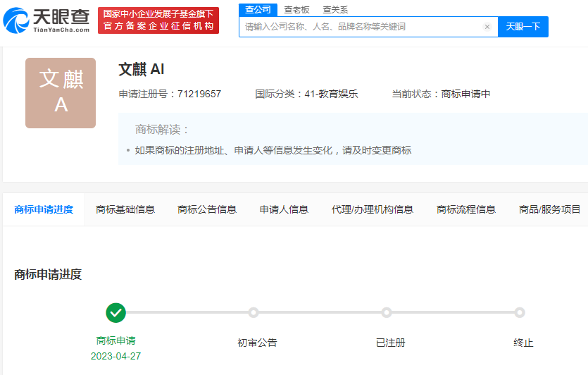Click the 初审公告 step label
588x375 pixels.
[x=257, y=343]
